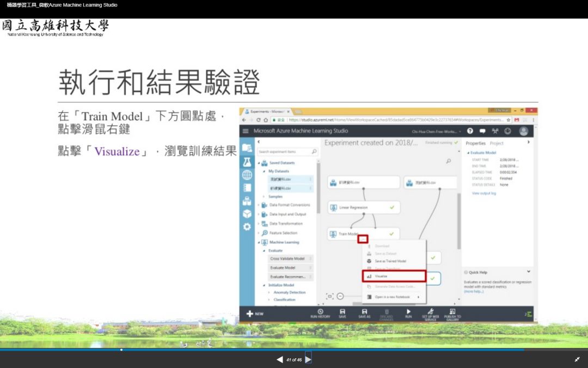The height and width of the screenshot is (368, 588).
Task: Select Evaluate Model in the palette
Action: 290,268
